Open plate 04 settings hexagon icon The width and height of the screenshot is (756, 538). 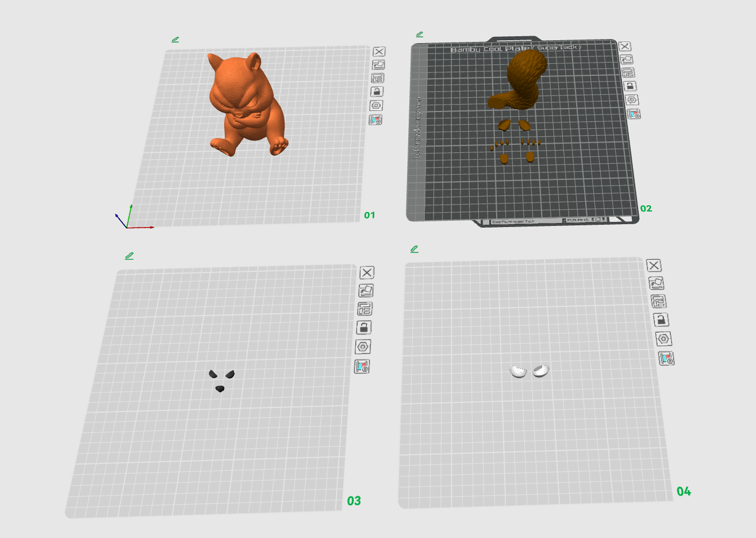click(x=663, y=339)
